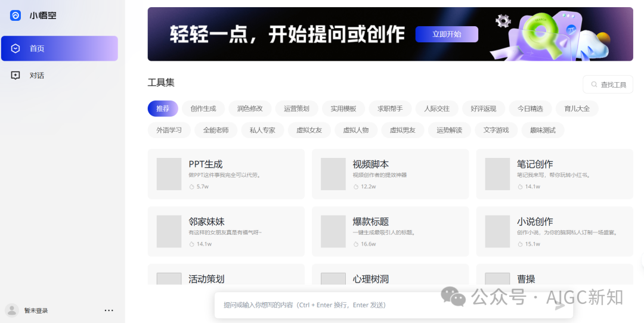This screenshot has height=323, width=644.
Task: Switch to the 创作生成 category tab
Action: (x=203, y=108)
